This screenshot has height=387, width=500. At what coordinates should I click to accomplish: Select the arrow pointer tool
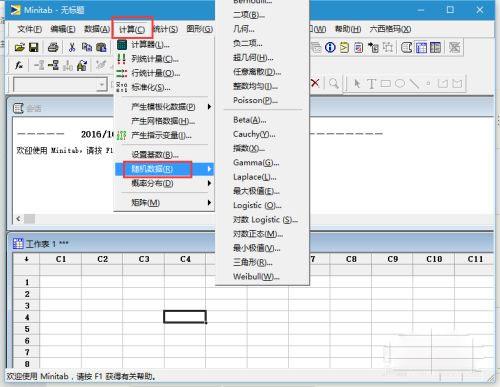(x=357, y=83)
